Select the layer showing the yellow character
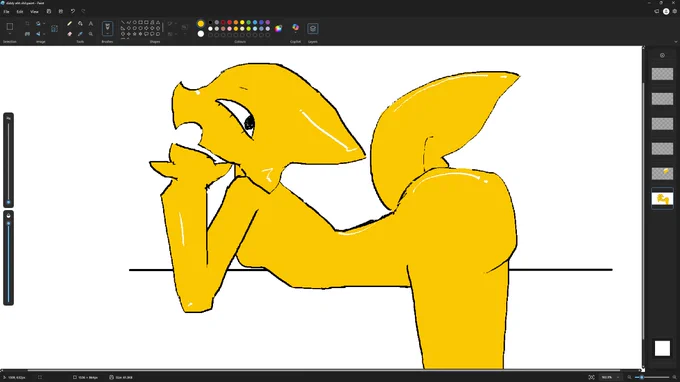 click(x=662, y=199)
